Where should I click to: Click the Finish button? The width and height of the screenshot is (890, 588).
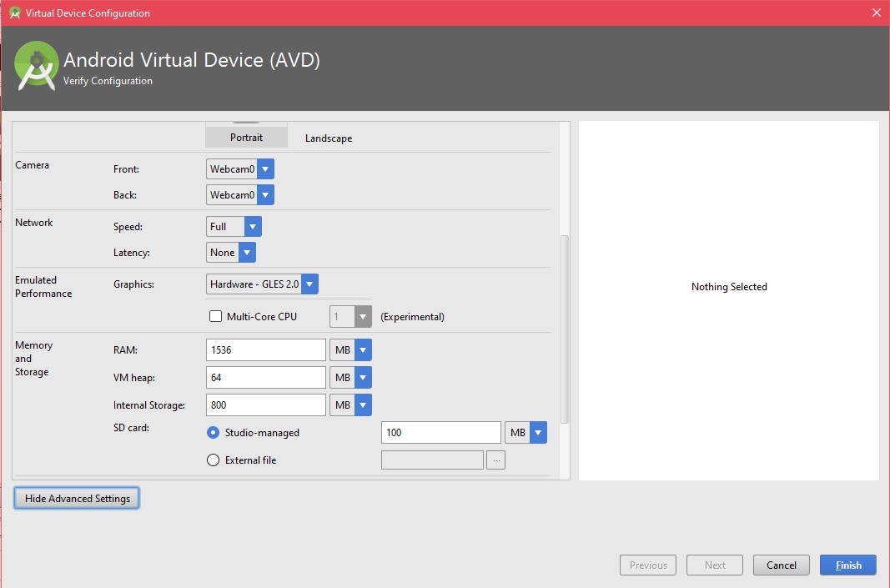tap(847, 565)
